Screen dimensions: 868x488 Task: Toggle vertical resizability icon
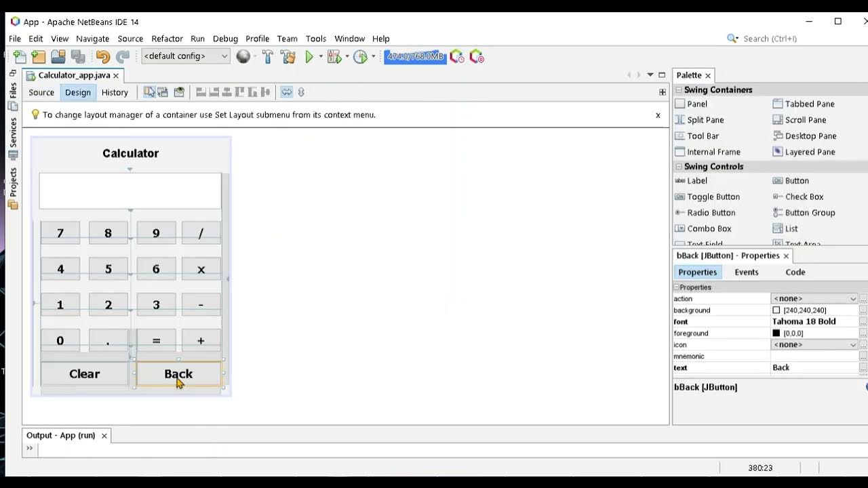[301, 92]
